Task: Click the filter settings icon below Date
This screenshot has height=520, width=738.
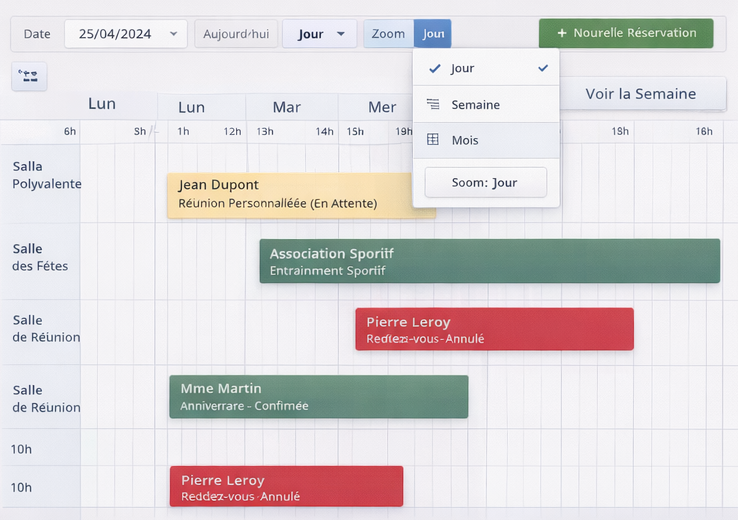Action: pyautogui.click(x=29, y=76)
